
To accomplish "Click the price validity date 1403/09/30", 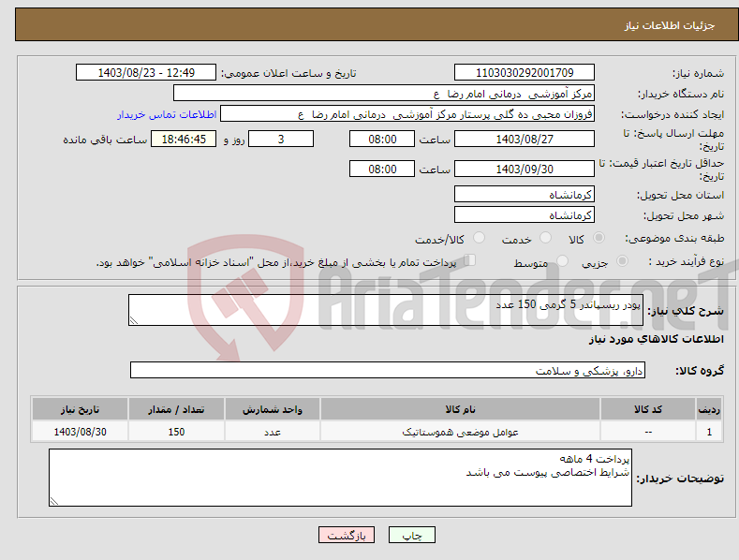I will coord(525,169).
